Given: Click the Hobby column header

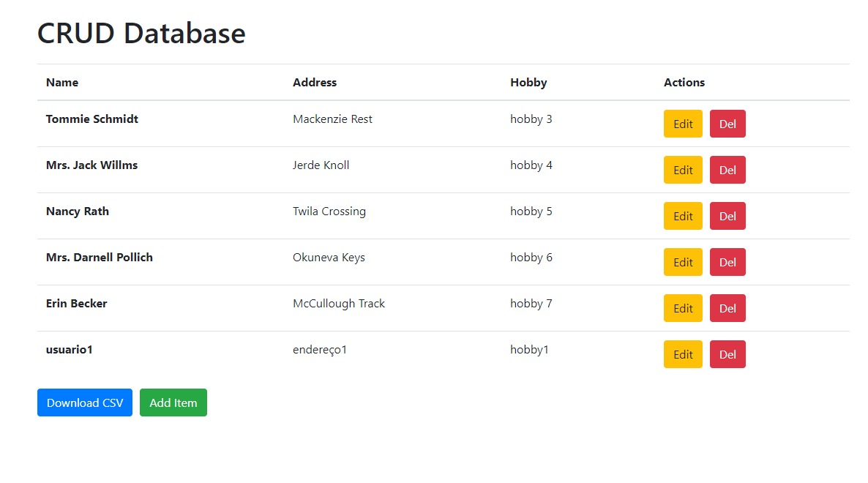Looking at the screenshot, I should click(x=528, y=83).
